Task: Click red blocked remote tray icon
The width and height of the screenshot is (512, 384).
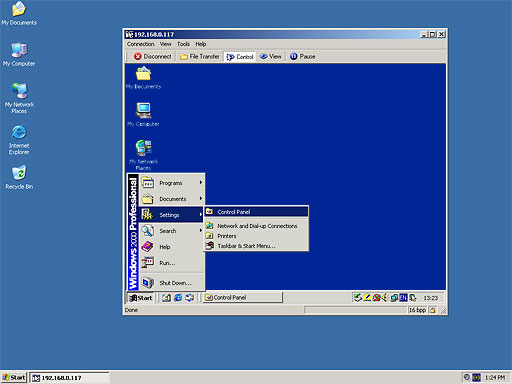Action: (376, 297)
